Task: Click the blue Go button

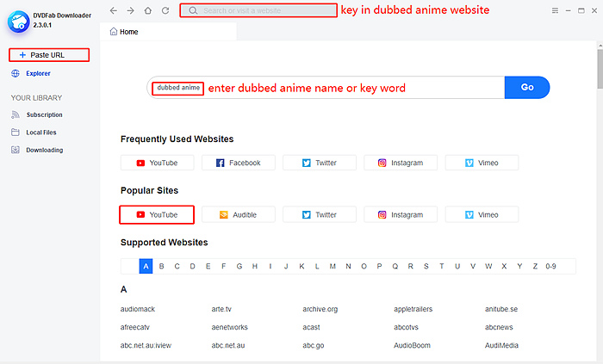Action: [x=527, y=87]
